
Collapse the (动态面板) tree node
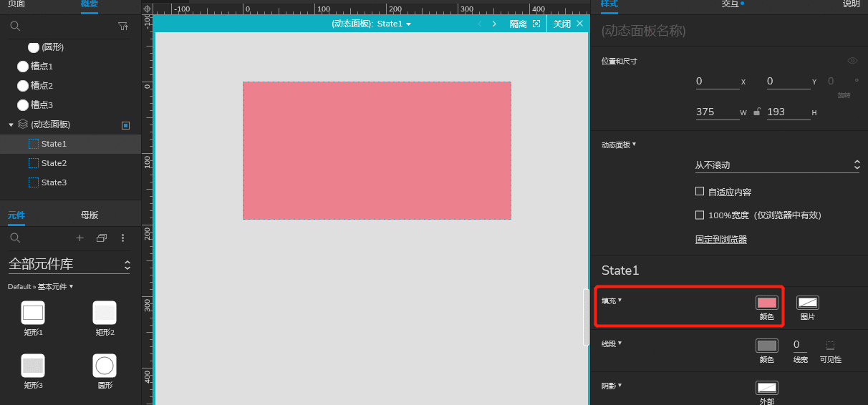[11, 125]
